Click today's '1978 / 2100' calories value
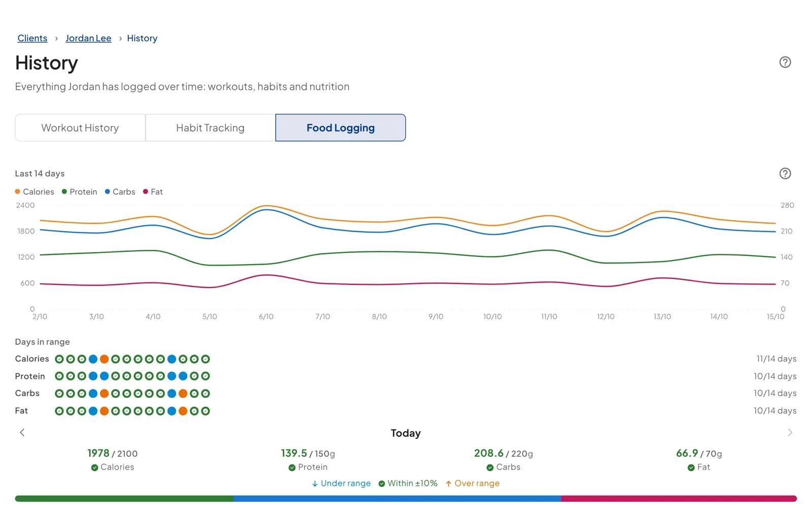 point(112,454)
